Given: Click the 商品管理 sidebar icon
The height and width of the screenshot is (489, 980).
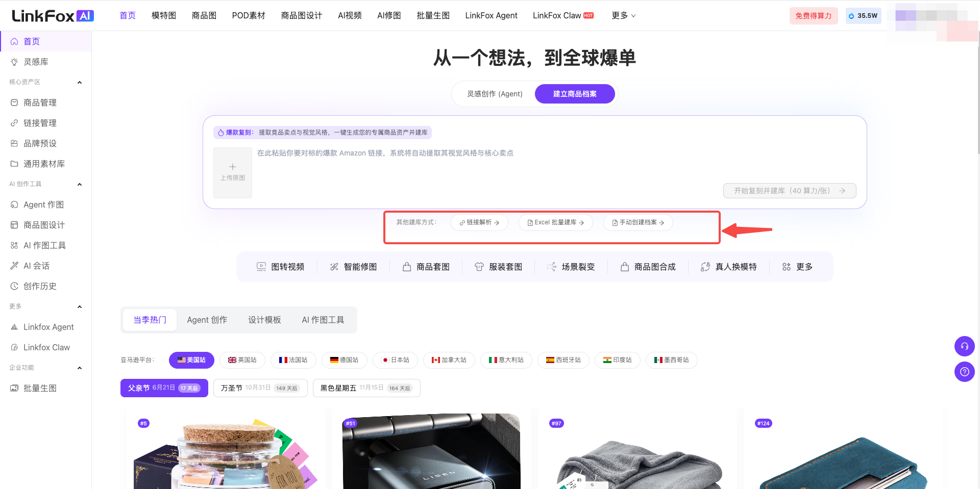Looking at the screenshot, I should (x=14, y=102).
